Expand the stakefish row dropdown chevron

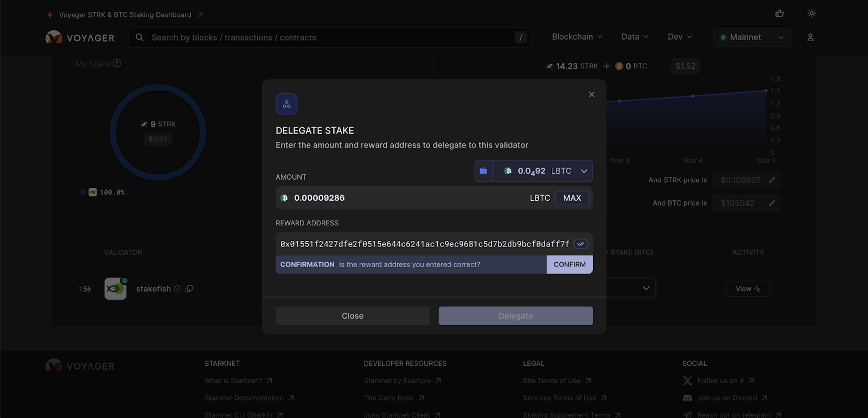[646, 288]
